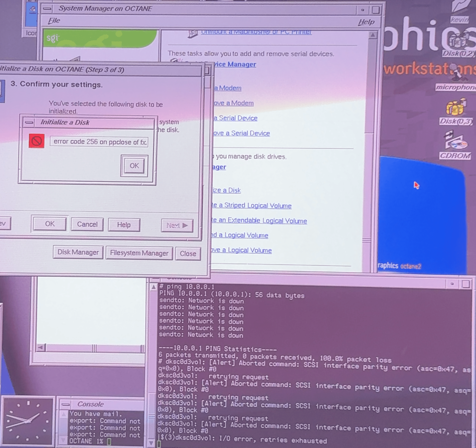Image resolution: width=476 pixels, height=448 pixels.
Task: Click the 'retries exhausted' console line
Action: coord(242,440)
